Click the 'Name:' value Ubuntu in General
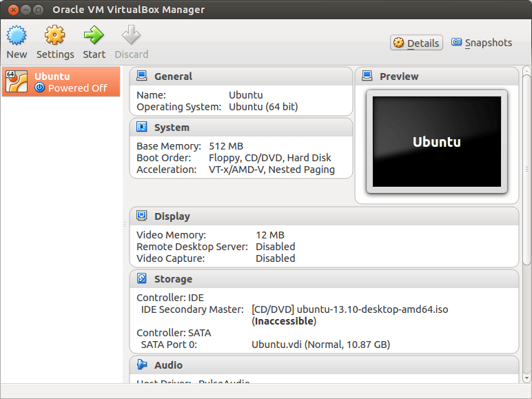Screen dimensions: 532x399 pyautogui.click(x=245, y=95)
